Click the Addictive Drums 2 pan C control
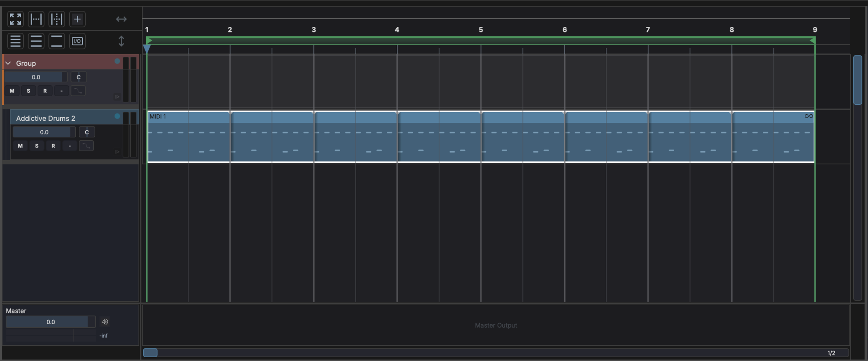Image resolution: width=868 pixels, height=361 pixels. point(87,132)
